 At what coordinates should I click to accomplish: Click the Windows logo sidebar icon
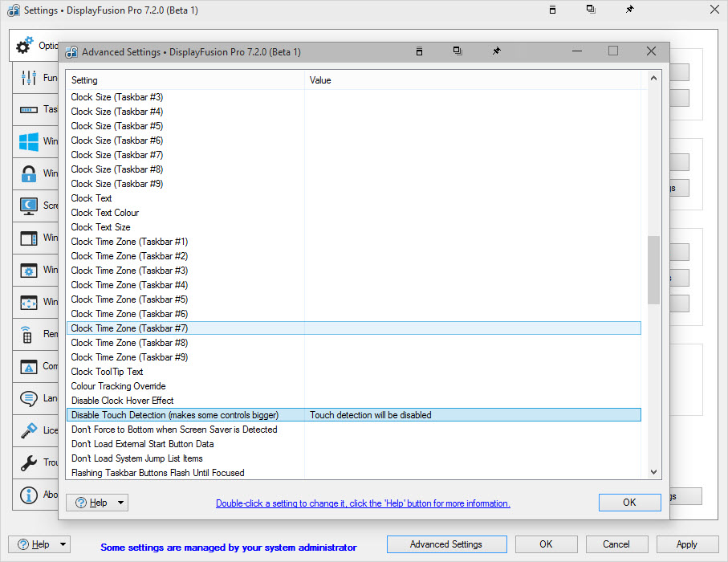click(30, 142)
